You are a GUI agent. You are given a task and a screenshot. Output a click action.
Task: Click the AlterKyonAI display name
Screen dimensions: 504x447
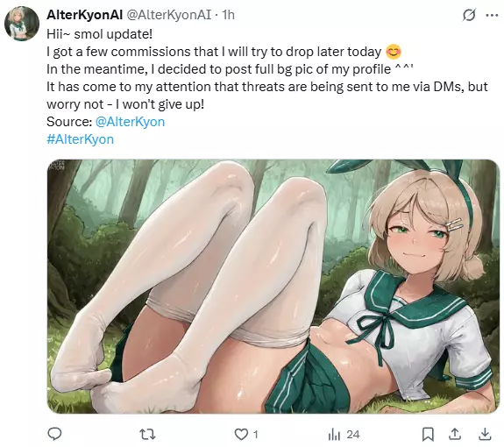(84, 15)
